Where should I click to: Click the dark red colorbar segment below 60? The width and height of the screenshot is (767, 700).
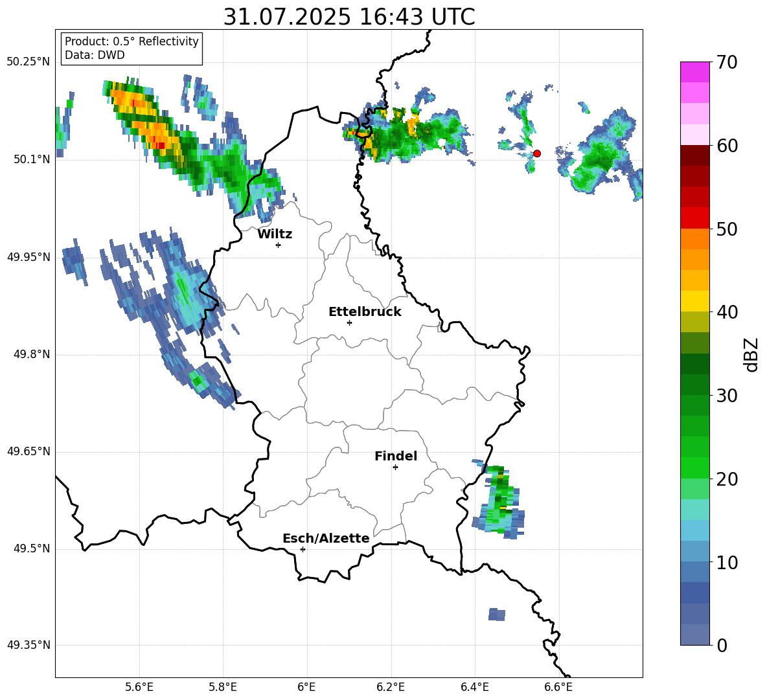694,155
